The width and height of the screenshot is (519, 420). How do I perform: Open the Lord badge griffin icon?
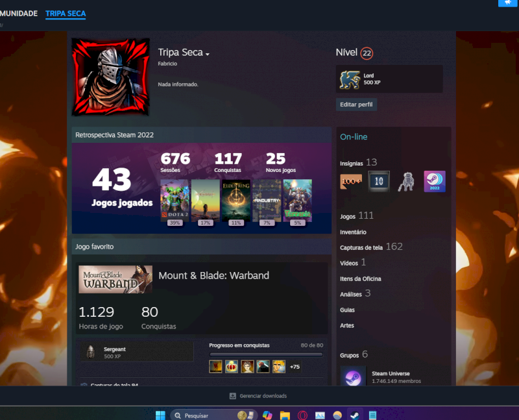pos(350,79)
